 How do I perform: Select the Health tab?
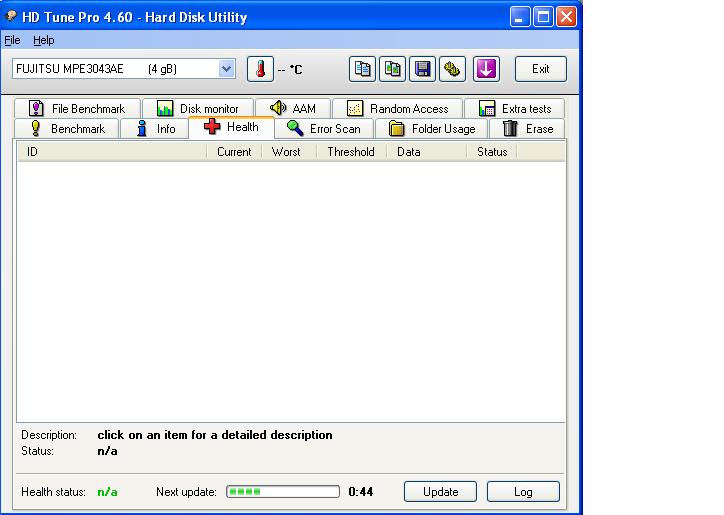point(231,127)
